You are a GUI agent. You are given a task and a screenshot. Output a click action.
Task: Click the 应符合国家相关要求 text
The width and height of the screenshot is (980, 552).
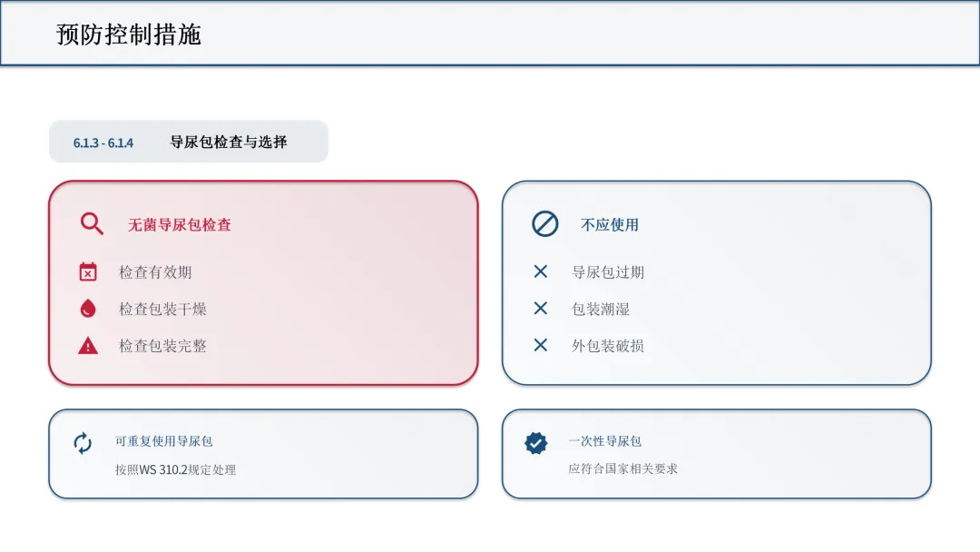click(x=622, y=468)
